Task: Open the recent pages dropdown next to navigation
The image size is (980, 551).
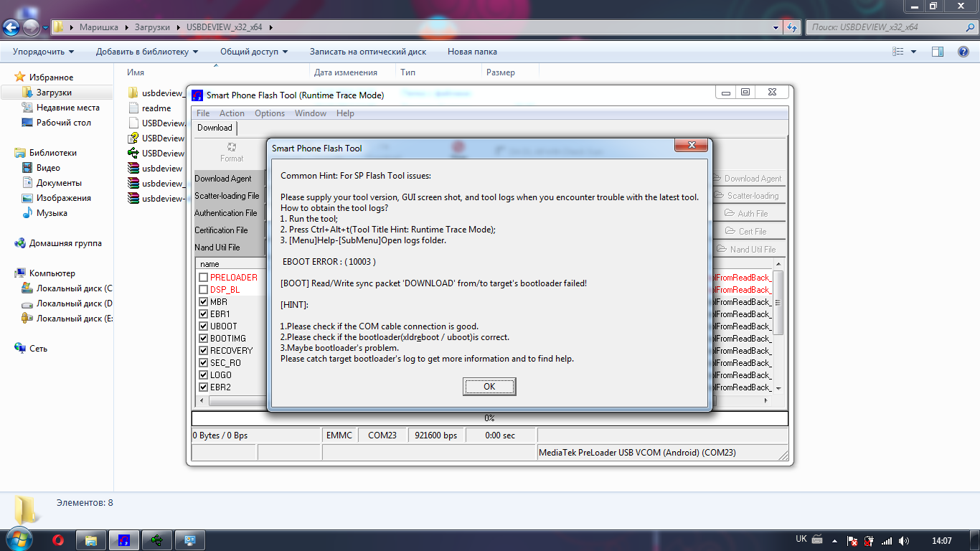Action: [x=45, y=28]
